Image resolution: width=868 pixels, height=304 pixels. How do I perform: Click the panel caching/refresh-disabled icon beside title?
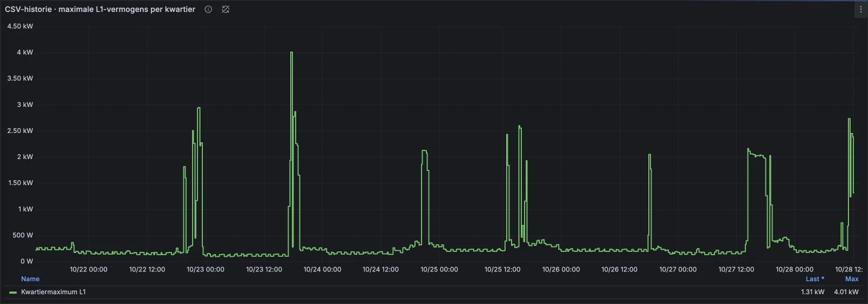pyautogui.click(x=226, y=9)
